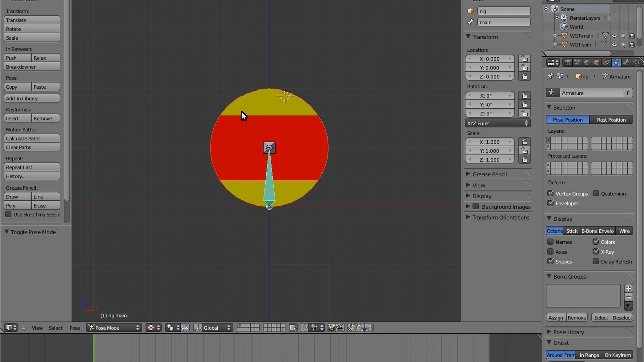The image size is (644, 362).
Task: Click the paste pose icon in header
Action: [x=360, y=328]
